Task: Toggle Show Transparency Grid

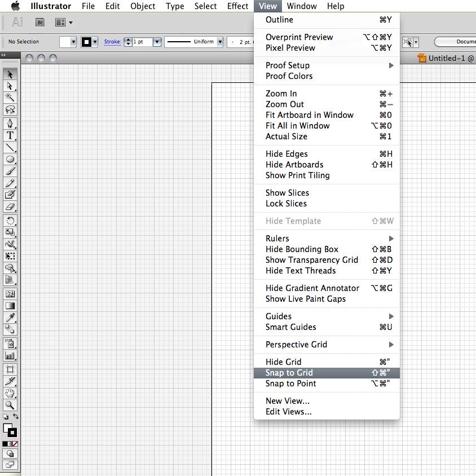Action: point(327,260)
